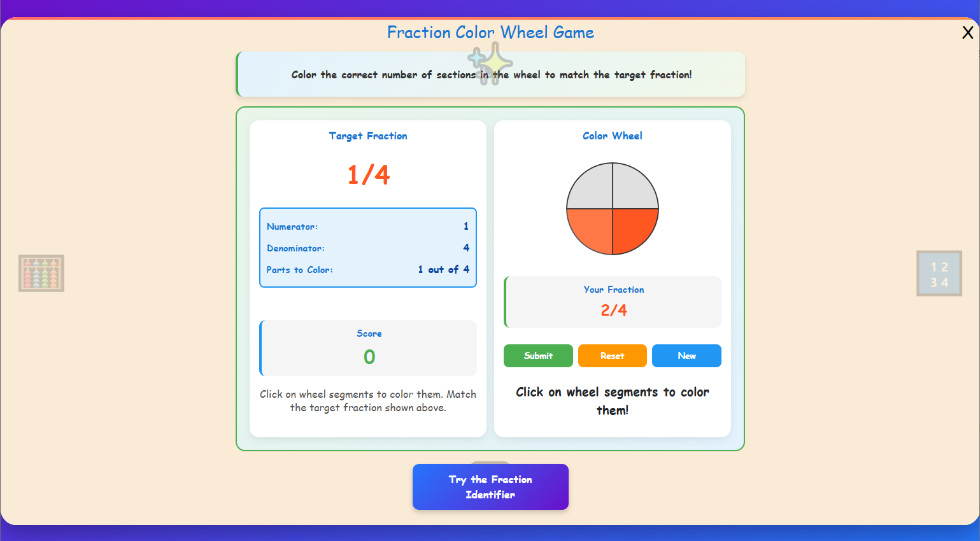Select the Score panel showing 0

tap(368, 348)
